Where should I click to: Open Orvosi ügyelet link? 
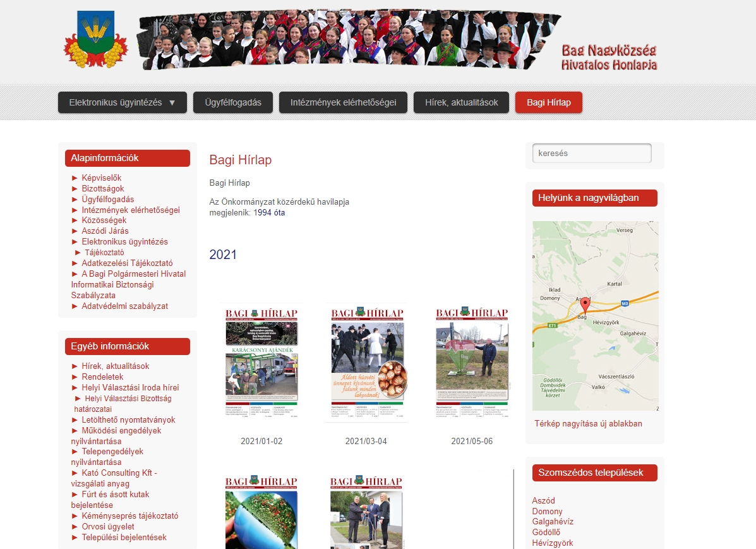click(x=108, y=526)
